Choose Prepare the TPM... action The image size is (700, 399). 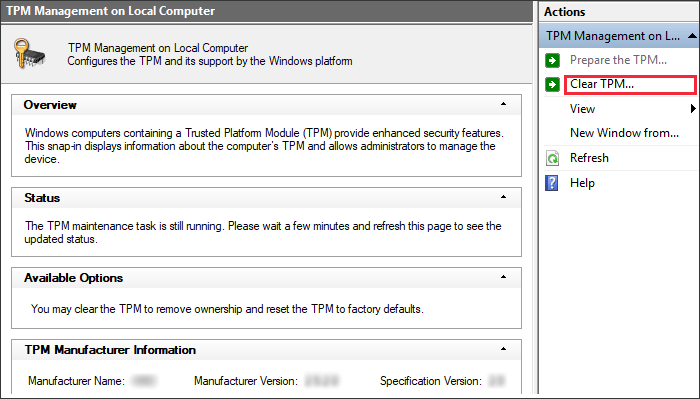tap(618, 60)
